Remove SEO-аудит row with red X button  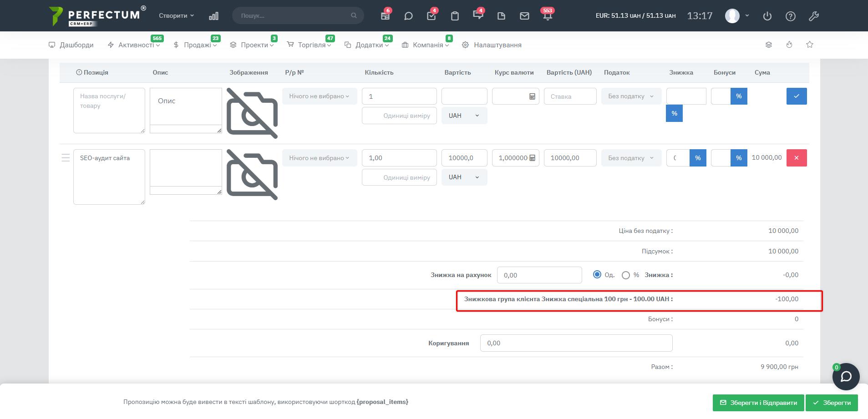[x=796, y=158]
